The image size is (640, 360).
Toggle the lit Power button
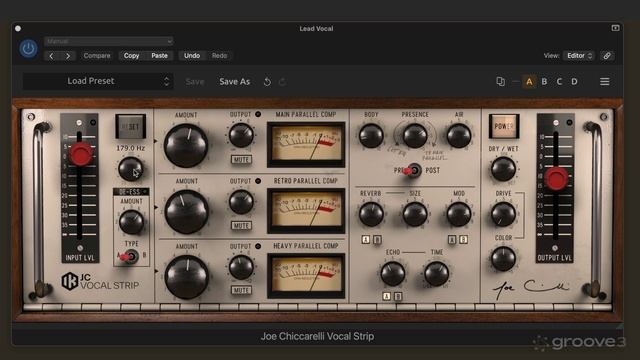504,127
